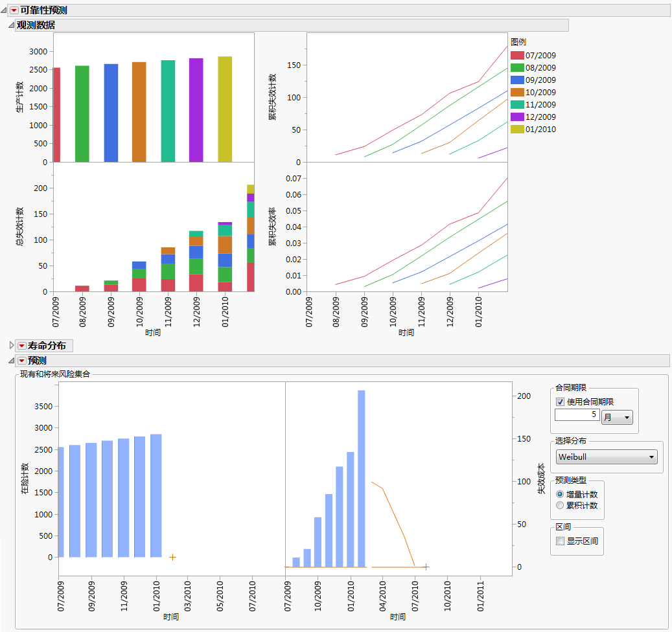Open the Weibull distribution dropdown
Screen dimensions: 672x632
coord(607,457)
